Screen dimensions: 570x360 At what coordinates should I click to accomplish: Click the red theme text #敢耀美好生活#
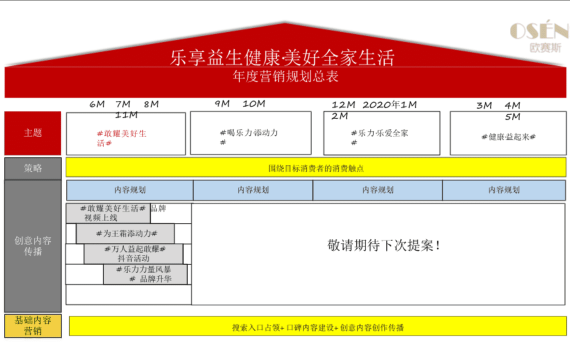(121, 138)
